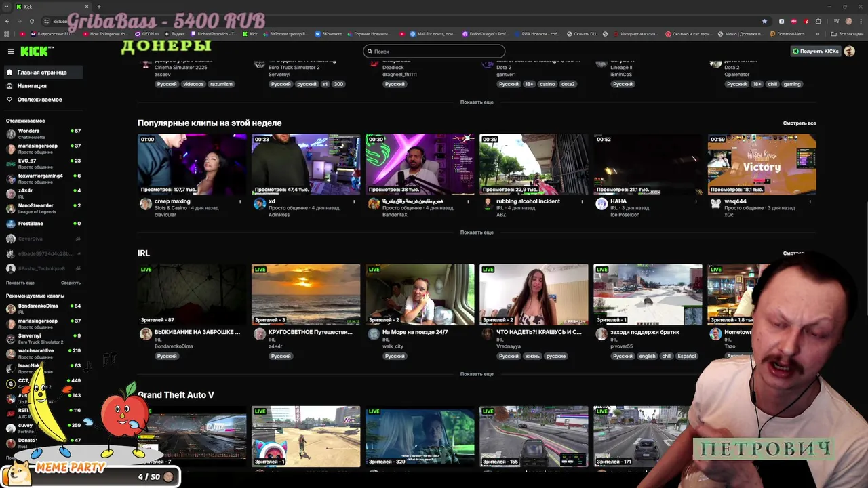This screenshot has width=868, height=488.
Task: Expand the hidden bookmarks overflow chevron
Action: [817, 33]
